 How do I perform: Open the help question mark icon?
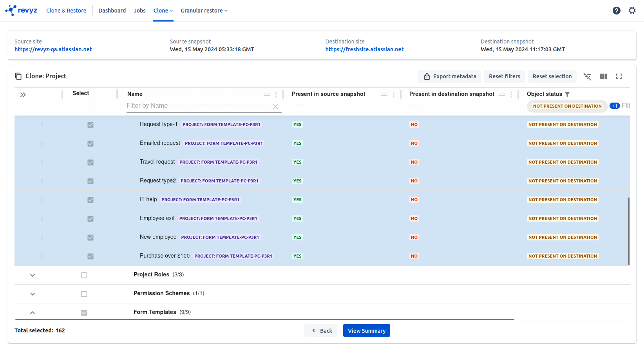tap(616, 11)
